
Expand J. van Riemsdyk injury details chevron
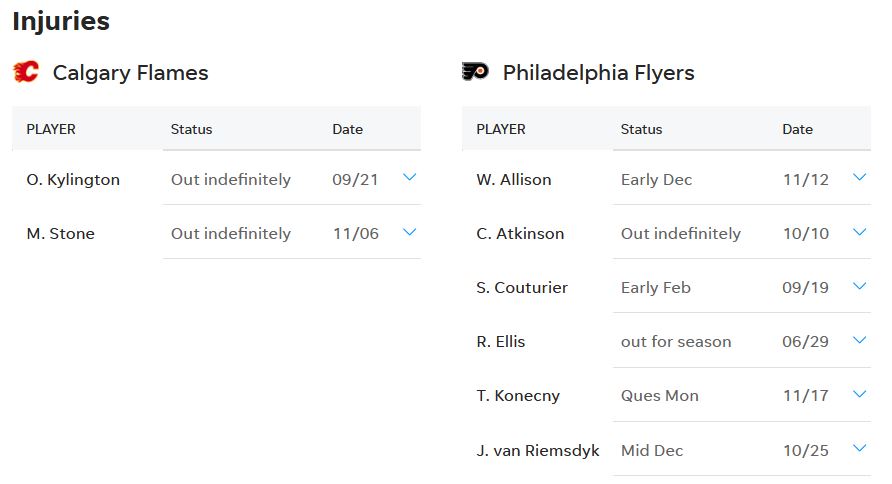[859, 449]
